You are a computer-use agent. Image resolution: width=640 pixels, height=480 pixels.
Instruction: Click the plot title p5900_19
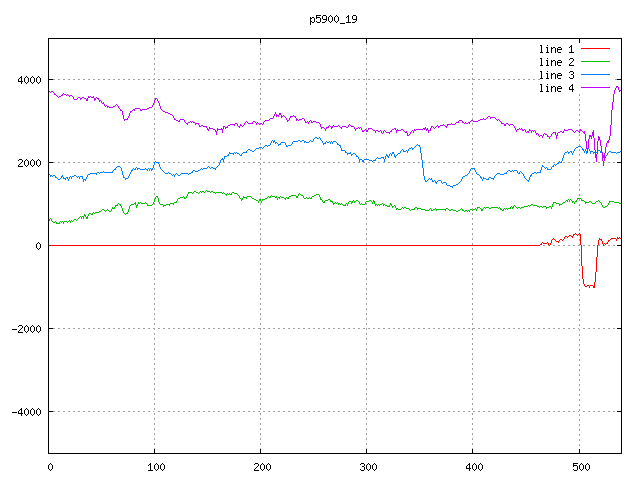pyautogui.click(x=333, y=19)
